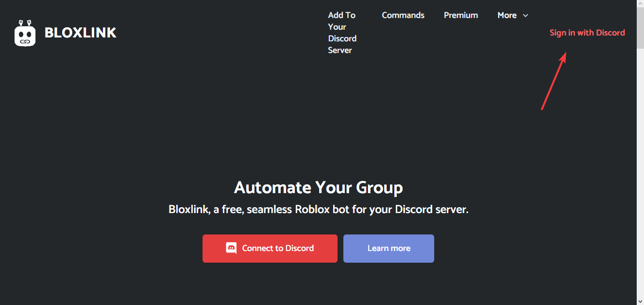Expand the More menu
Viewport: 644px width, 305px height.
pos(512,15)
